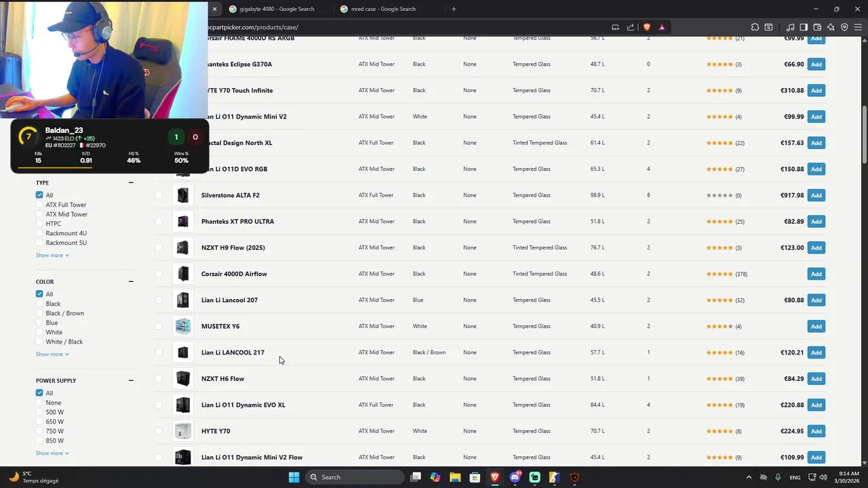
Task: Click the pcpartpicker URL address bar
Action: point(407,27)
